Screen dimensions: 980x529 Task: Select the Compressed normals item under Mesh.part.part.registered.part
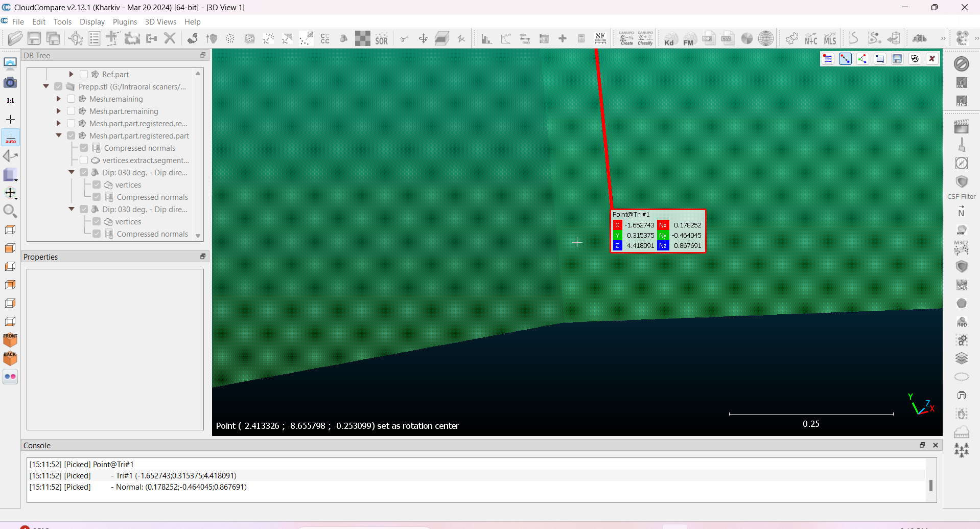tap(139, 148)
